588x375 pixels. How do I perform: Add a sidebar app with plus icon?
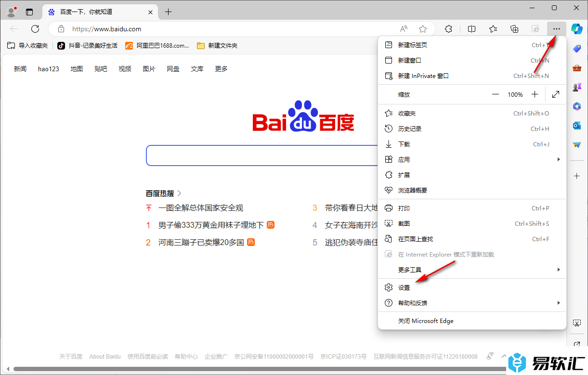(x=576, y=176)
